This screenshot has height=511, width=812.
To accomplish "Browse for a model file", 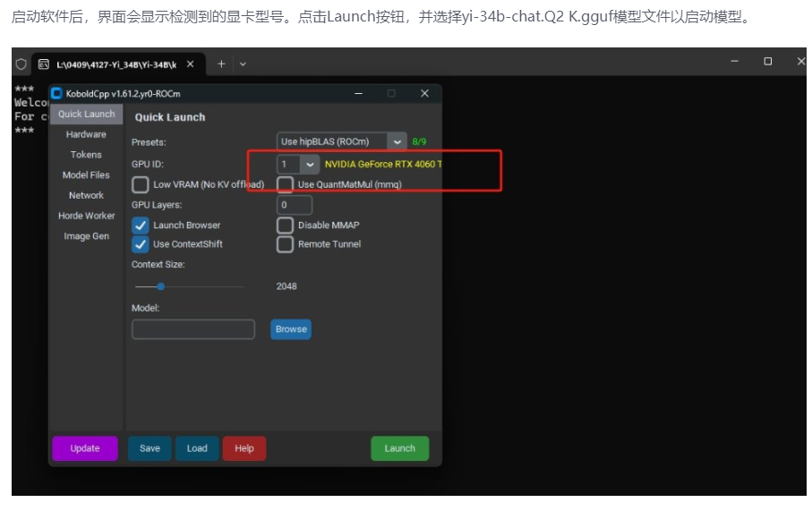I will 291,329.
